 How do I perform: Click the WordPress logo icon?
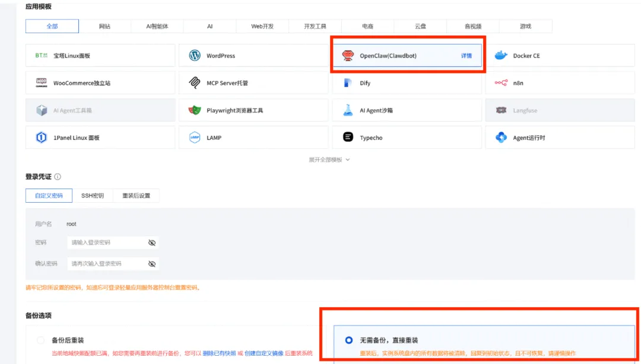pos(195,55)
